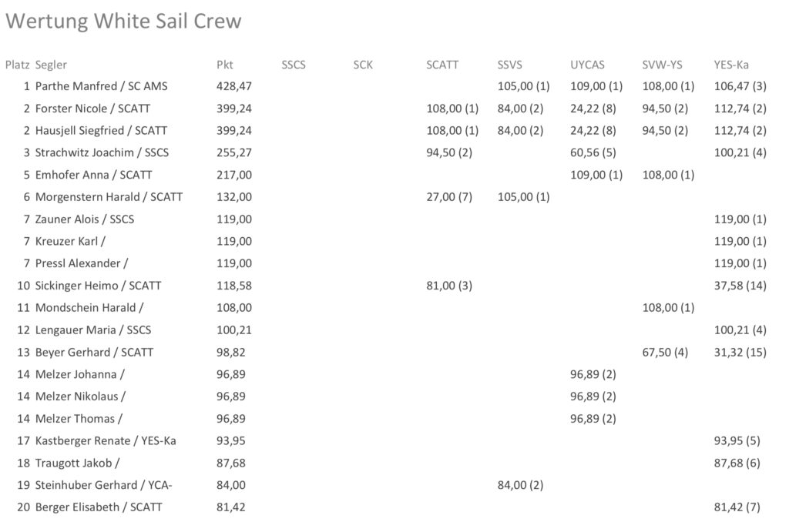The width and height of the screenshot is (789, 532).
Task: Click the 'YES-Ka' column header
Action: tap(730, 65)
